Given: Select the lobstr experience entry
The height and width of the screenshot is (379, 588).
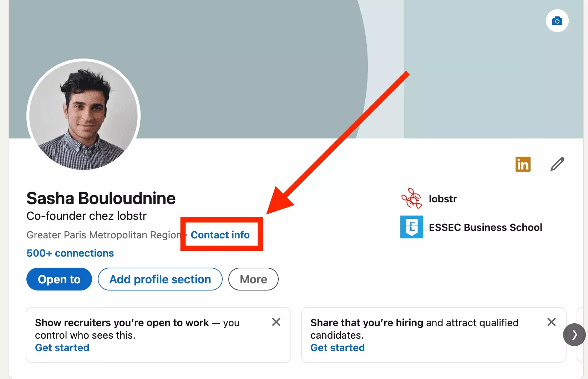Looking at the screenshot, I should click(x=442, y=198).
